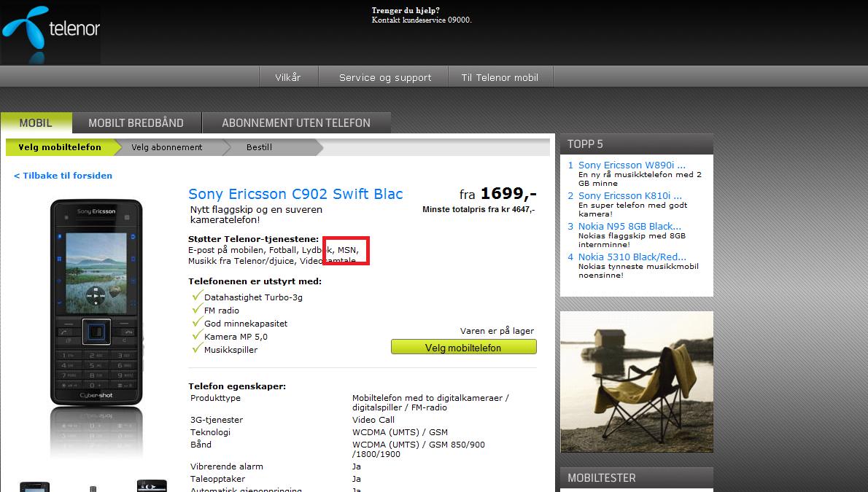The width and height of the screenshot is (868, 492).
Task: Open Nokia 5310 Black/Red link
Action: pyautogui.click(x=632, y=257)
